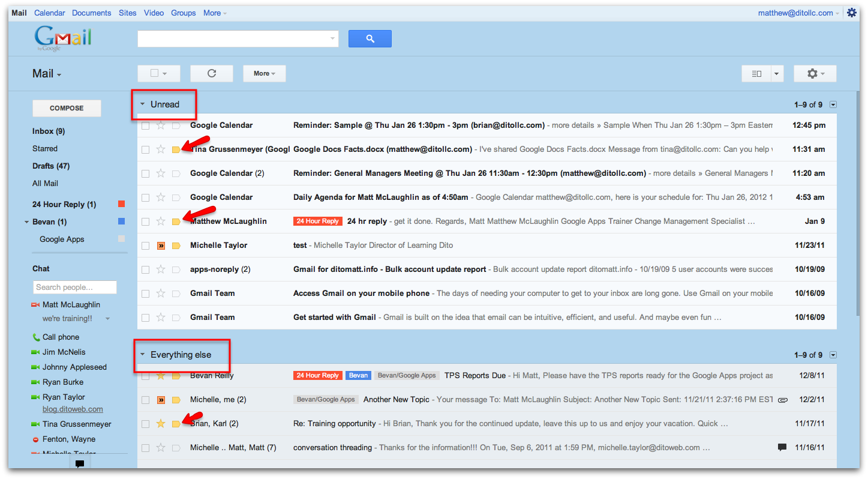
Task: Click the video icon beside Ryan Burke
Action: (35, 382)
